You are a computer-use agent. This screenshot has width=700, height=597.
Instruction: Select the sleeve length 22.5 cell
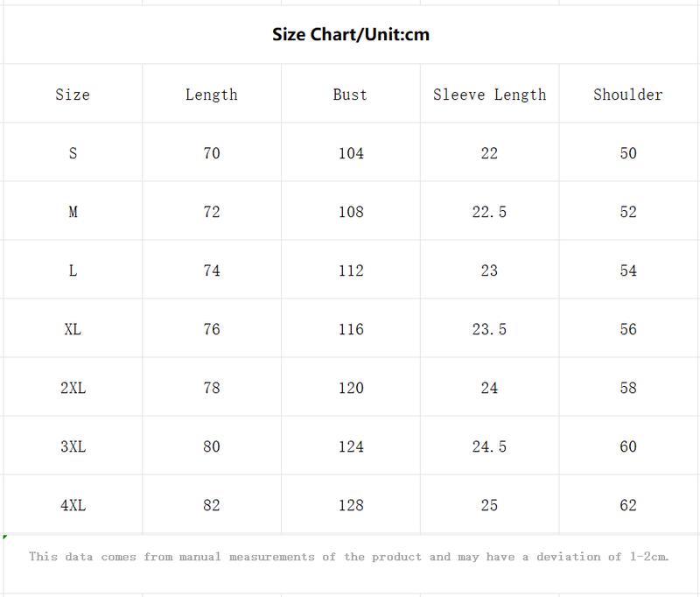pos(489,211)
